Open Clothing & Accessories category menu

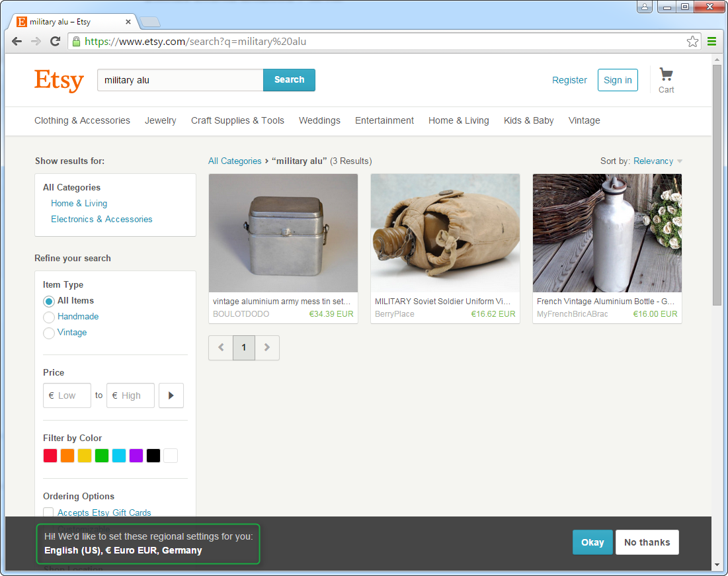point(82,120)
